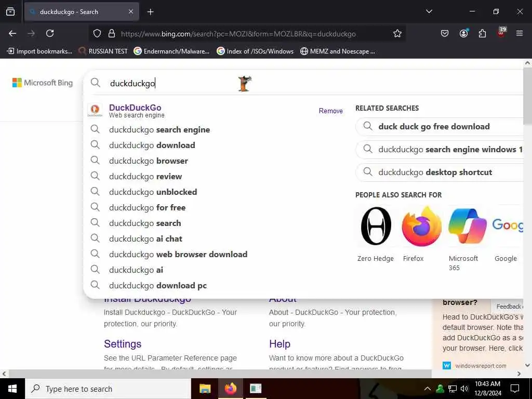Screen dimensions: 532x399
Task: Expand the list all tabs chevron
Action: (429, 11)
